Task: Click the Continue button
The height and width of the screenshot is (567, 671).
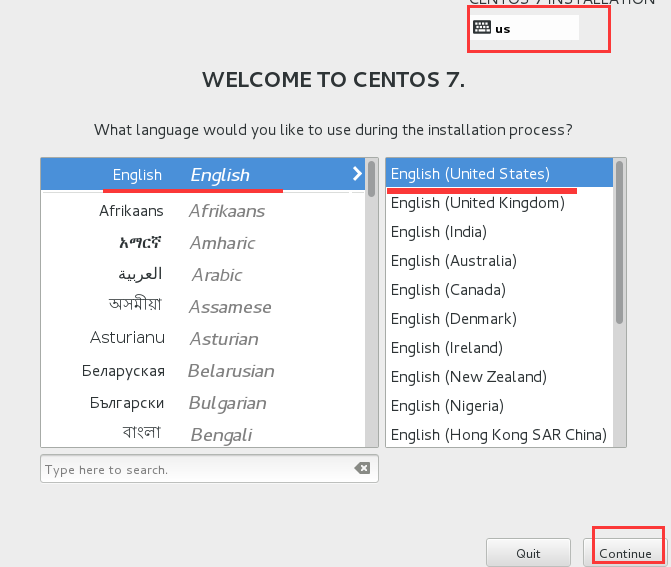Action: pyautogui.click(x=625, y=553)
